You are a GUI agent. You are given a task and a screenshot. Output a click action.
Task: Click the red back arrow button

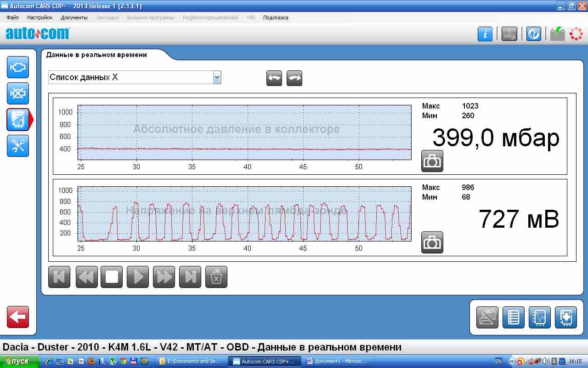pyautogui.click(x=18, y=317)
